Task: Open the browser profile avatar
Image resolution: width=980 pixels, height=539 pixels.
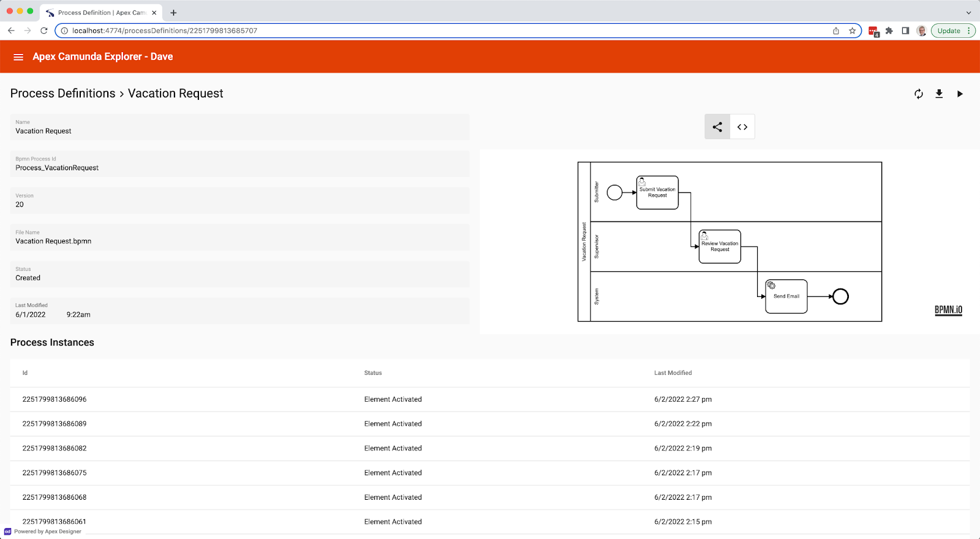Action: tap(921, 31)
